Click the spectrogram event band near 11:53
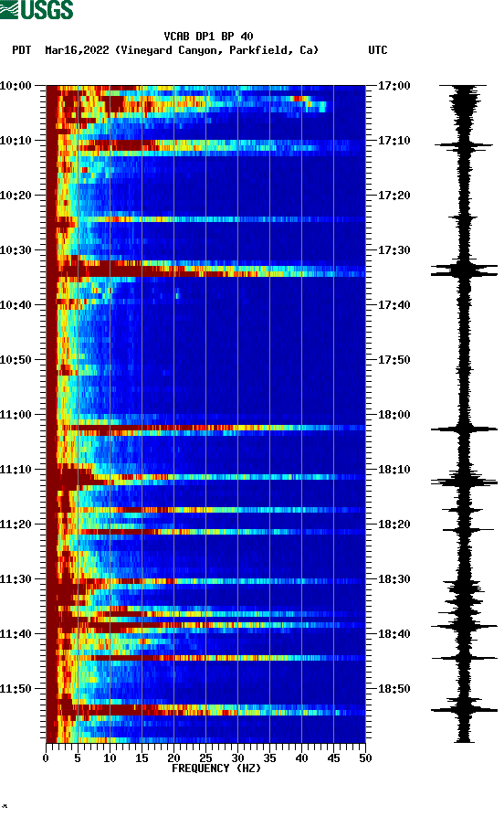 coord(205,710)
